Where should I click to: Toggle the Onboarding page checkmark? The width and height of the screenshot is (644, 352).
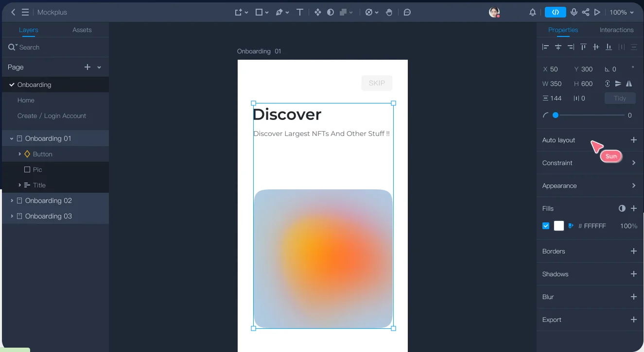tap(12, 84)
